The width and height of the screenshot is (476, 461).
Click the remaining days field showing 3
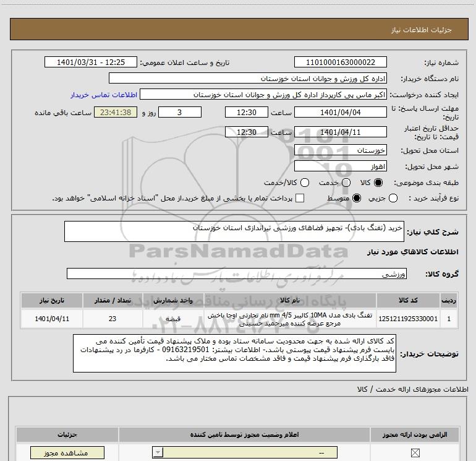(180, 113)
